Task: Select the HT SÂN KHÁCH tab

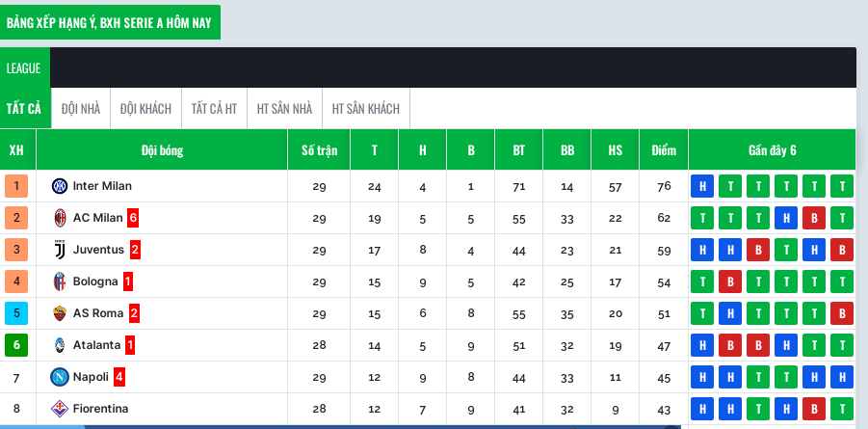Action: pos(366,109)
